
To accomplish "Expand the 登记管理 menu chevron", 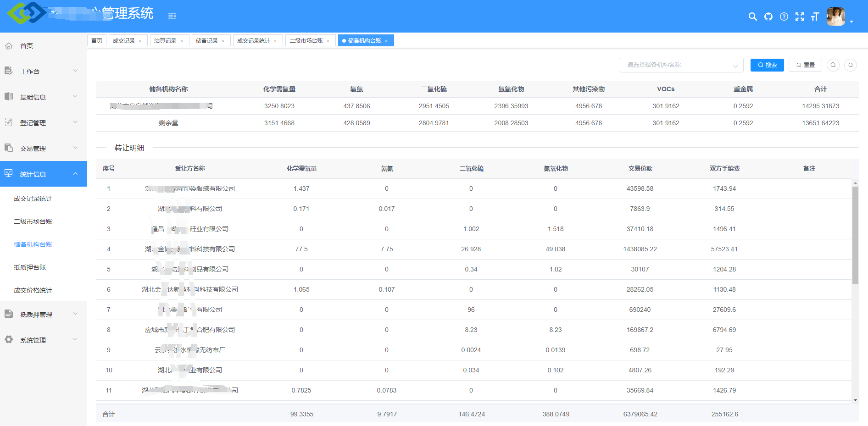I will (x=75, y=122).
